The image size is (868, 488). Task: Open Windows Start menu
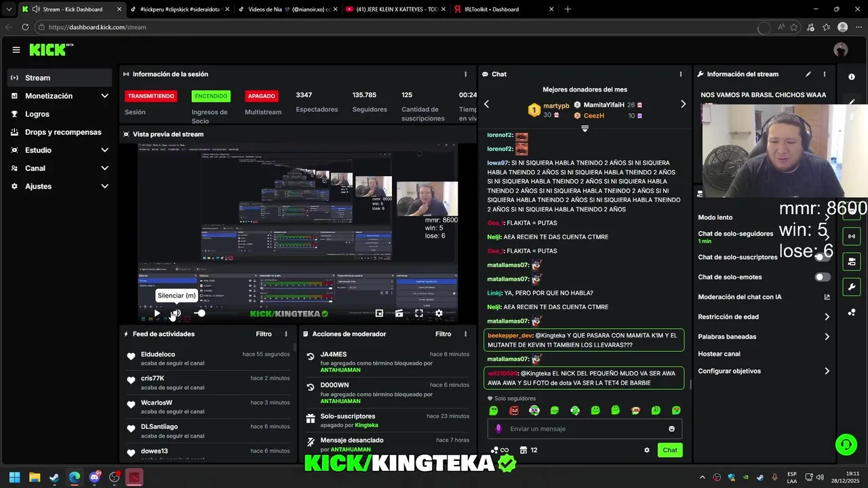(14, 477)
